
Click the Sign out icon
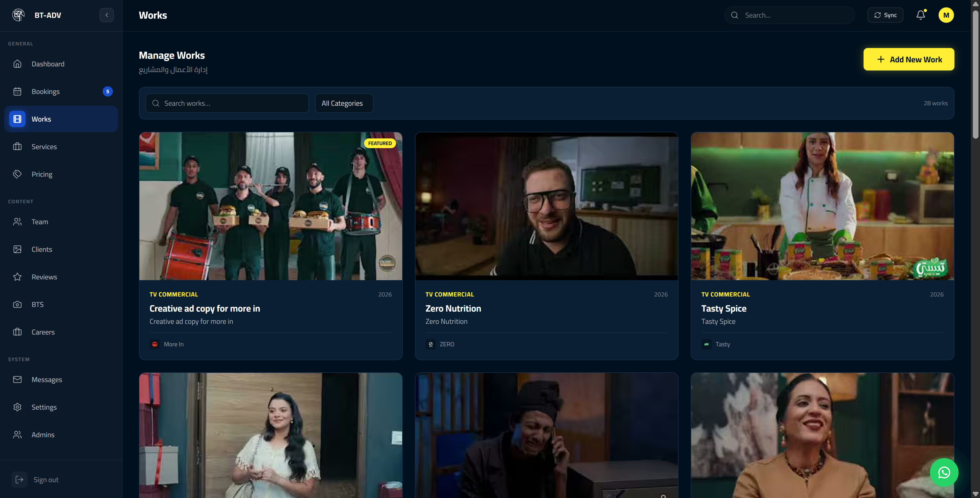coord(19,480)
